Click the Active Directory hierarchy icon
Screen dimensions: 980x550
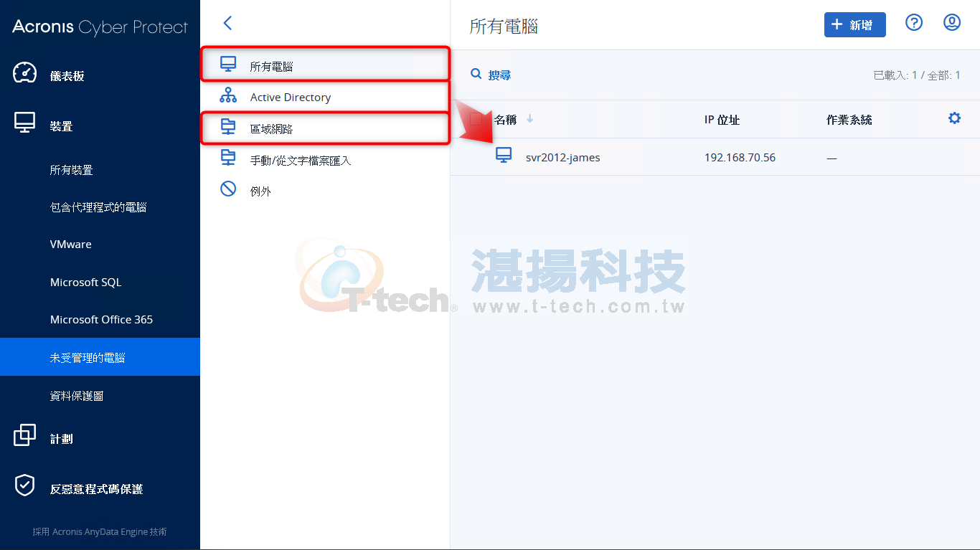click(228, 95)
